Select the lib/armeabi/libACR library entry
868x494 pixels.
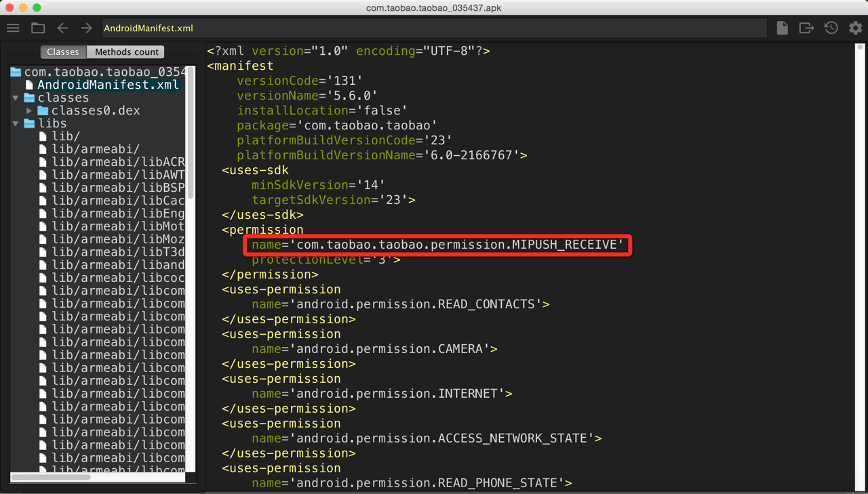(112, 162)
